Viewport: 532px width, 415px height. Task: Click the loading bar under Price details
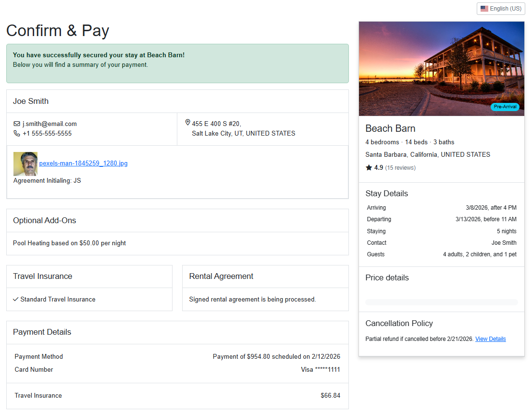coord(441,302)
